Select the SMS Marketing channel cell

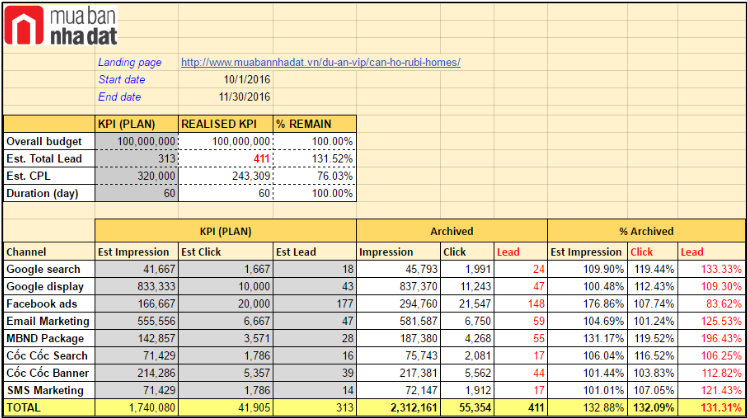[45, 388]
